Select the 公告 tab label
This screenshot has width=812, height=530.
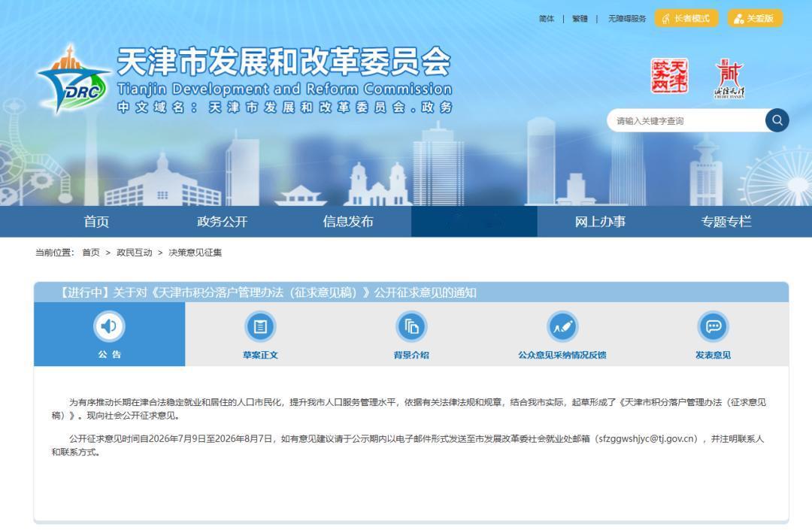(x=109, y=355)
